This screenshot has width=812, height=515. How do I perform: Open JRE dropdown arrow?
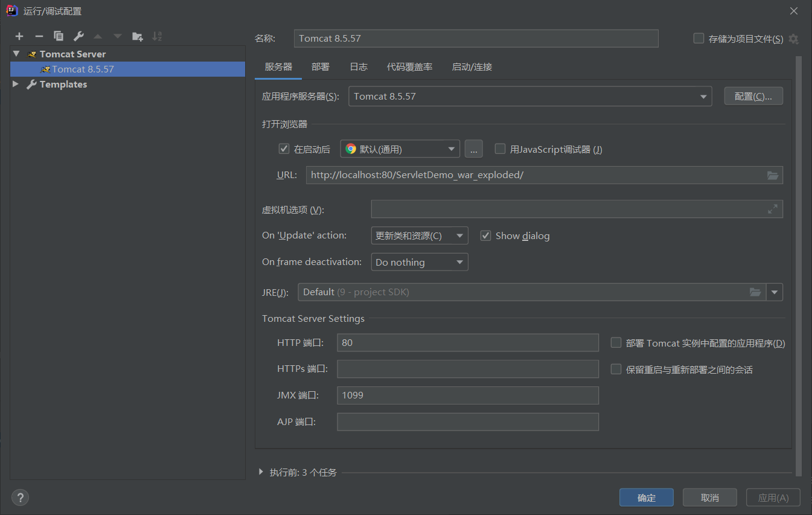click(775, 292)
